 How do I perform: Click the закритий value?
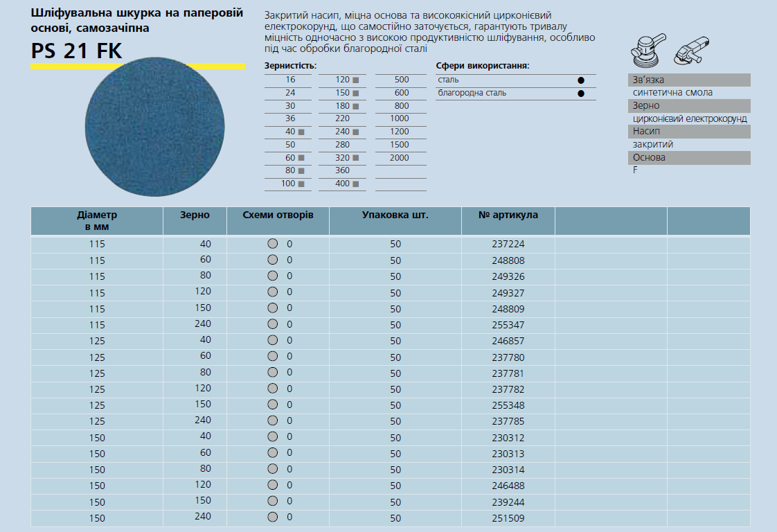(x=652, y=144)
